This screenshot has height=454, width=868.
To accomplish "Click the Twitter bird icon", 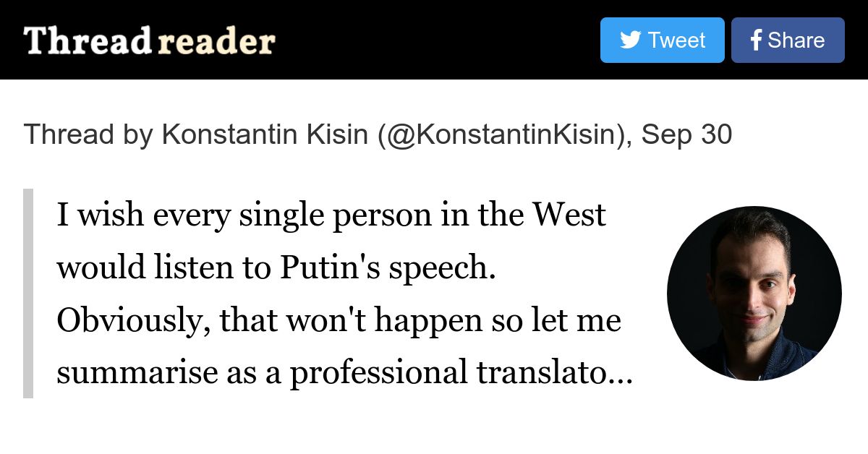I will point(630,40).
